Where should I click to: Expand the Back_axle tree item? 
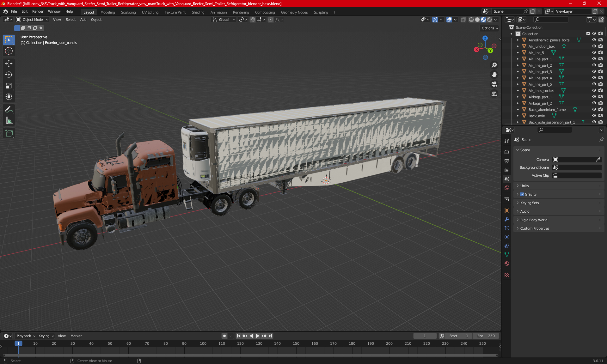pyautogui.click(x=518, y=116)
